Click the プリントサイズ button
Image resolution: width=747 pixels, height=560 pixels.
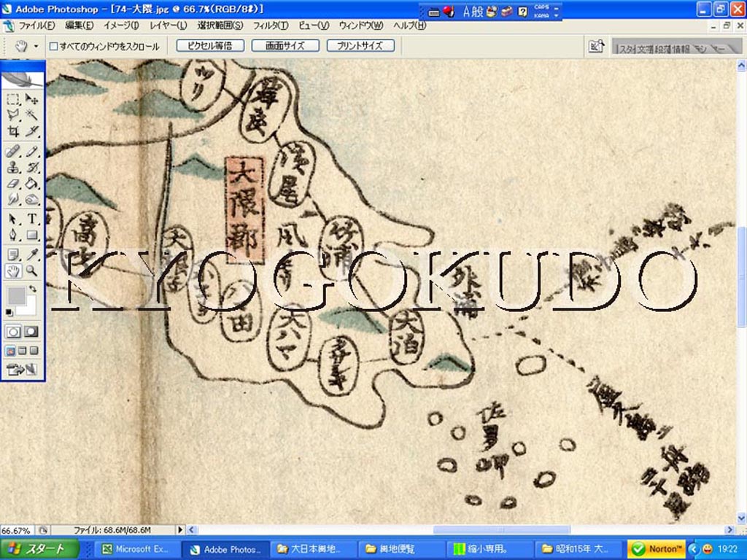pos(360,46)
